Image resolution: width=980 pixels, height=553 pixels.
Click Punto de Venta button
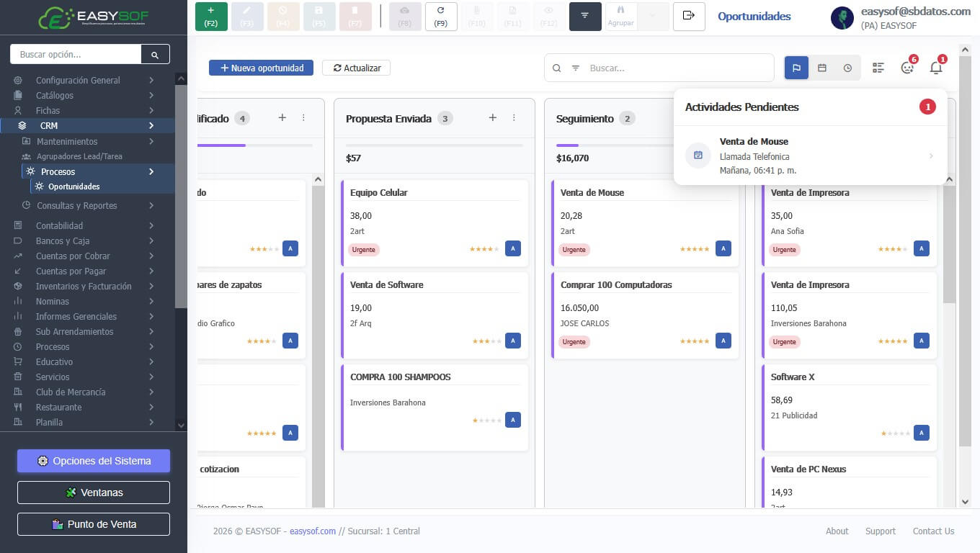click(x=94, y=524)
